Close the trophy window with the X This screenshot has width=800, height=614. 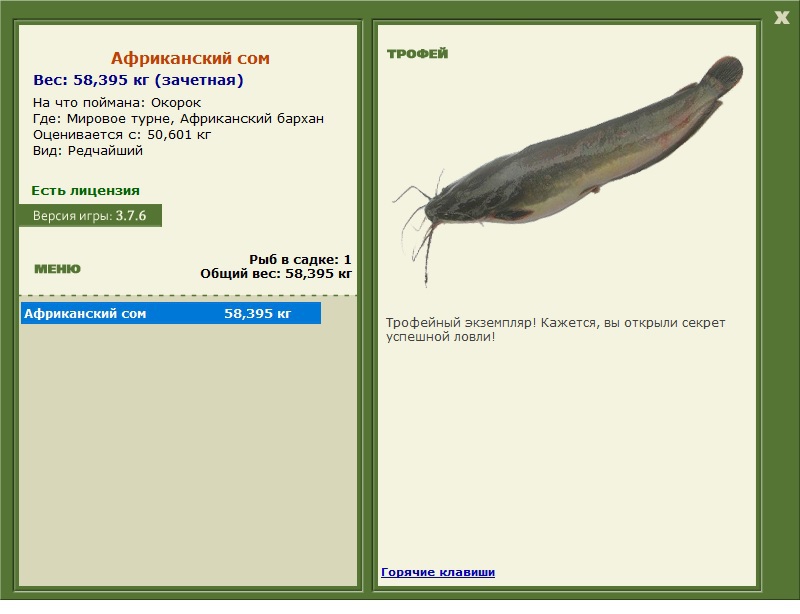[781, 18]
